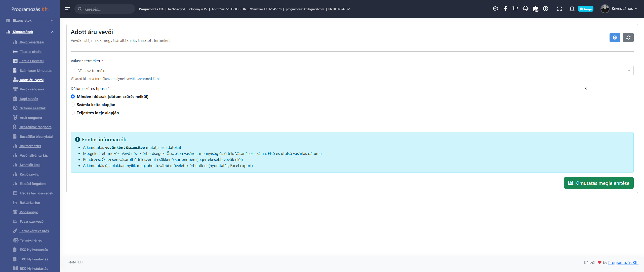Open Napi eladás report in sidebar
The height and width of the screenshot is (272, 644).
tap(29, 99)
